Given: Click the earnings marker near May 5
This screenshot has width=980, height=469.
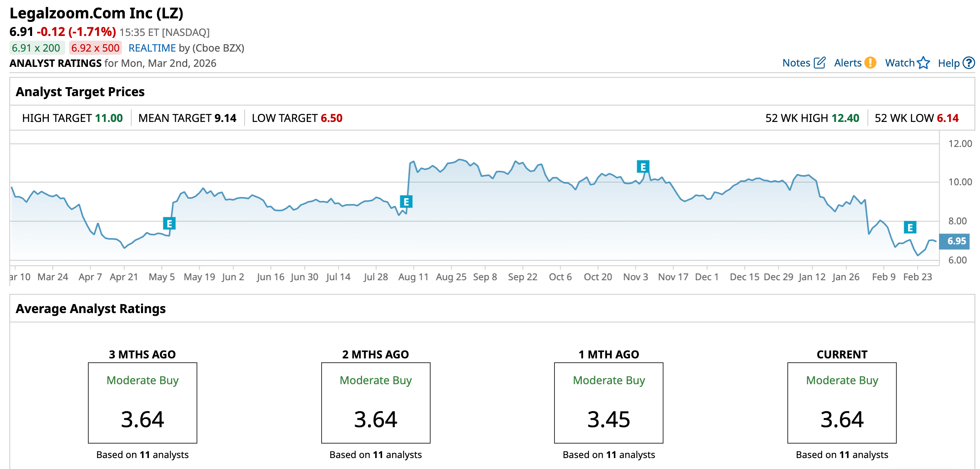Looking at the screenshot, I should tap(169, 224).
